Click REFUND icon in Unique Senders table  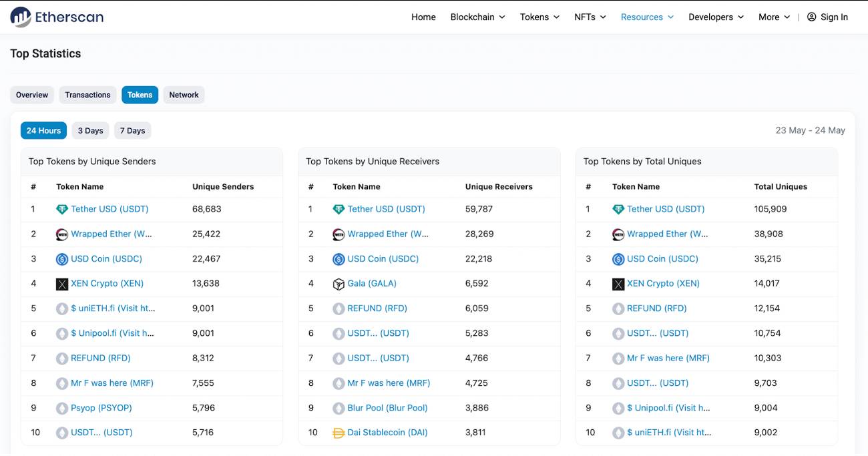(x=62, y=358)
